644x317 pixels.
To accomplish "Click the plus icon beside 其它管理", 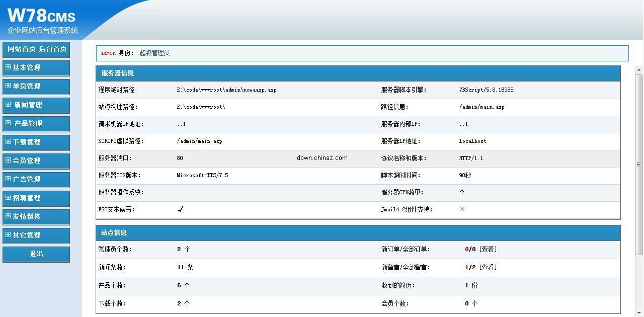I will pyautogui.click(x=8, y=234).
